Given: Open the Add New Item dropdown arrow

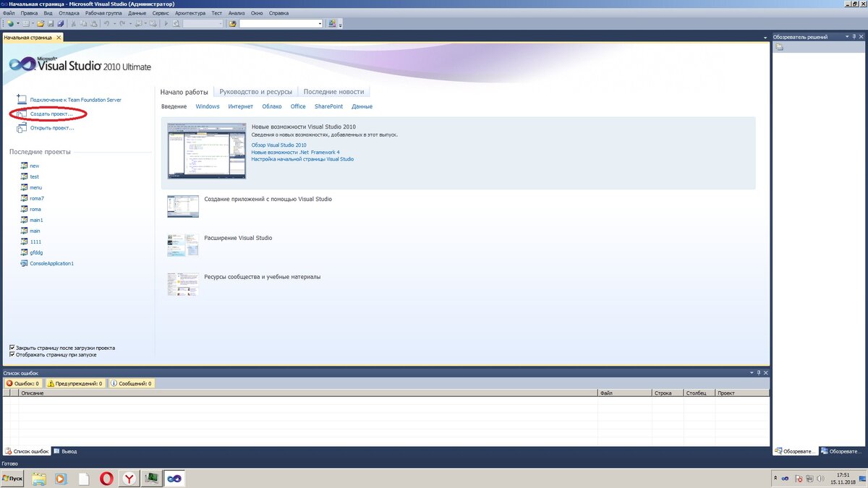Looking at the screenshot, I should coord(33,23).
